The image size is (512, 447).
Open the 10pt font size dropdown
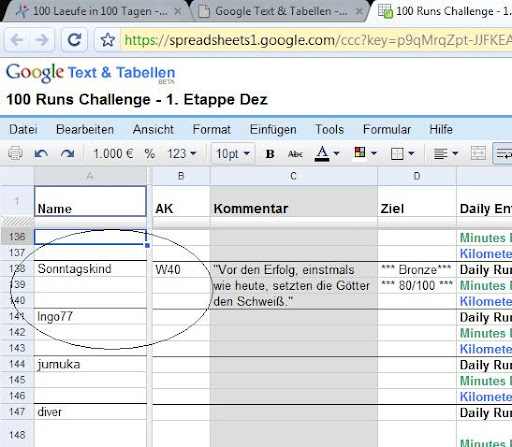[x=233, y=154]
